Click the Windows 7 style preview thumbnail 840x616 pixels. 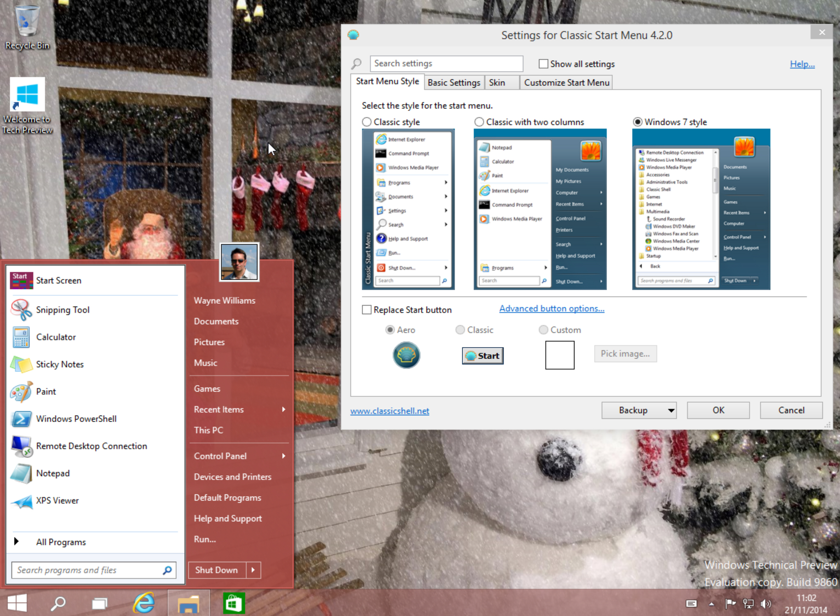[701, 209]
